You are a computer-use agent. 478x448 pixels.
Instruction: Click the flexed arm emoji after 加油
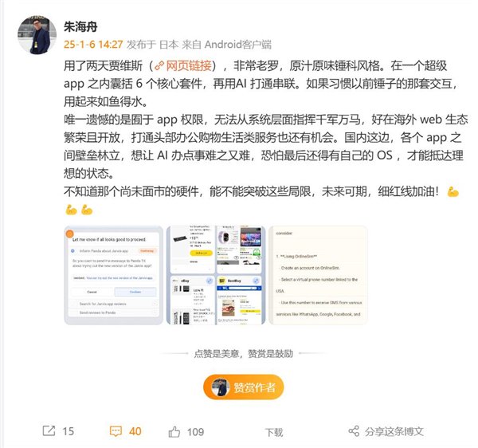coord(453,192)
